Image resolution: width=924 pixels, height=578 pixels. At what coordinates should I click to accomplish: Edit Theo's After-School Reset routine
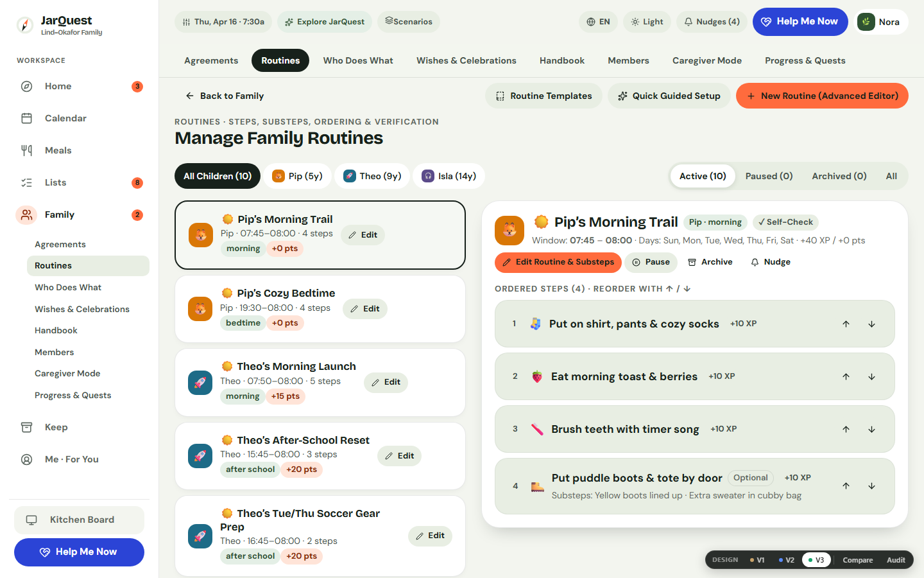[x=399, y=456]
